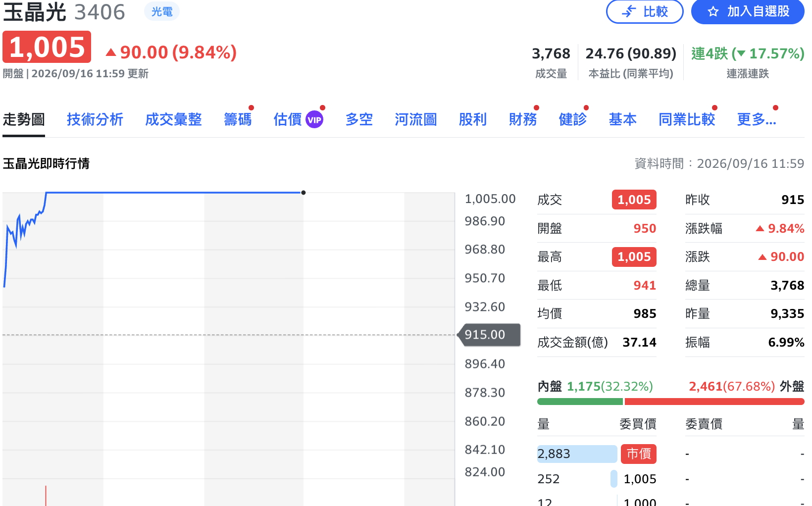The width and height of the screenshot is (812, 506).
Task: Click the 玉晶光即時行情 heading
Action: point(46,164)
